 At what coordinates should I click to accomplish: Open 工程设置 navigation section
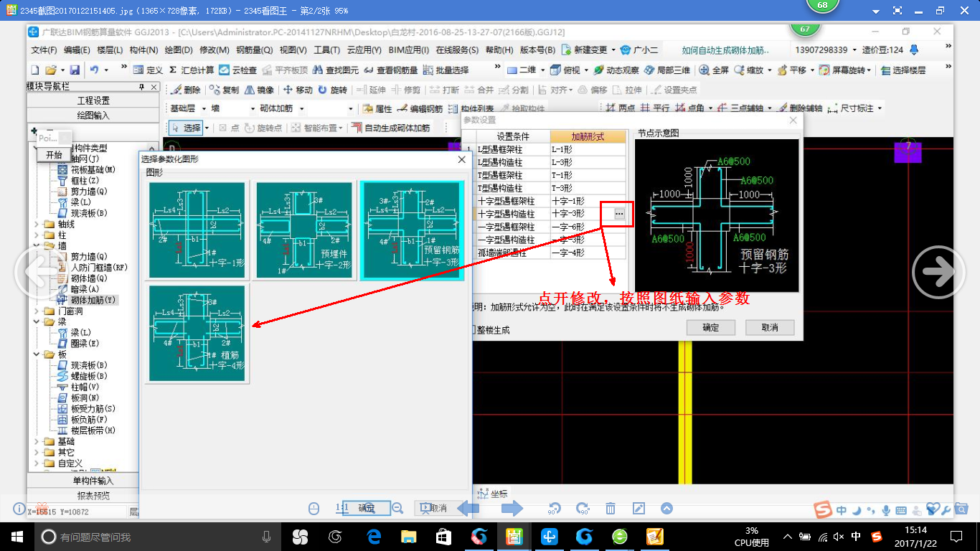93,100
